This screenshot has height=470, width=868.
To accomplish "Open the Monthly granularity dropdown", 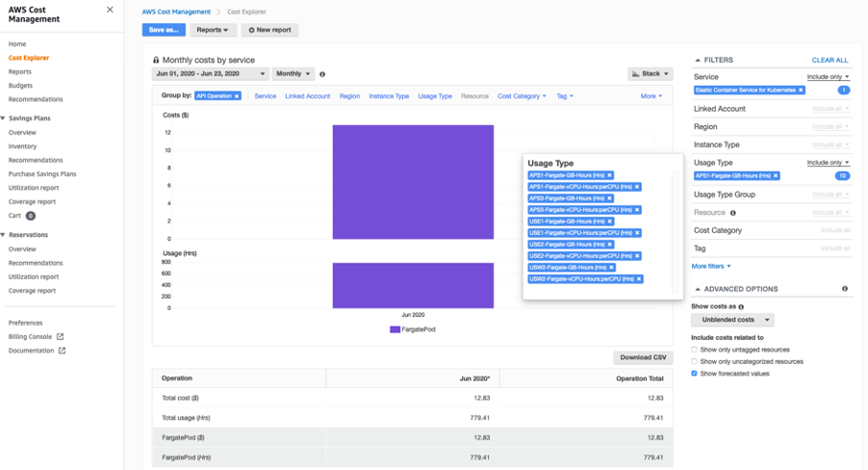I will (293, 74).
